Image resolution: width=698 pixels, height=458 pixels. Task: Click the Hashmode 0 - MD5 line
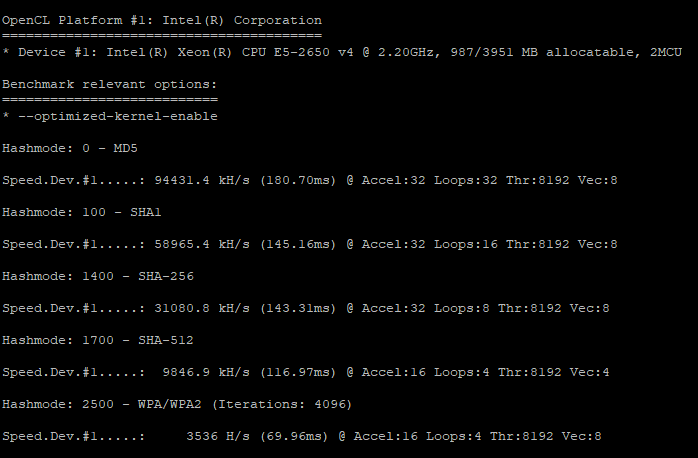click(70, 148)
